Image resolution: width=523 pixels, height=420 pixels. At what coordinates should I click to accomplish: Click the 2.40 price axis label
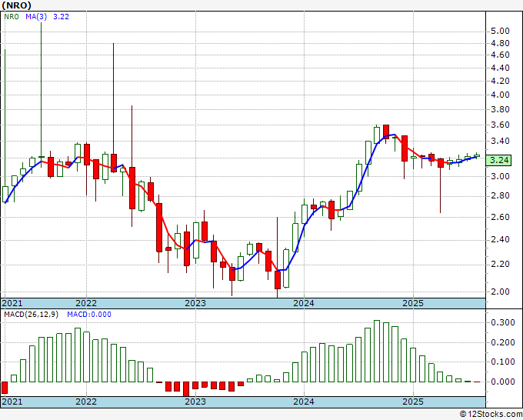coord(500,240)
